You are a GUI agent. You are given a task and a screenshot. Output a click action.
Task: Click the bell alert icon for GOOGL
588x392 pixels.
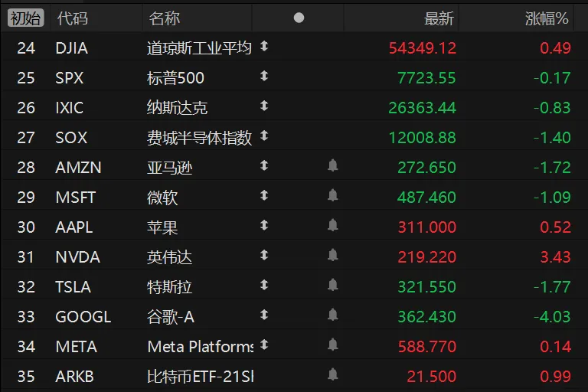(332, 315)
